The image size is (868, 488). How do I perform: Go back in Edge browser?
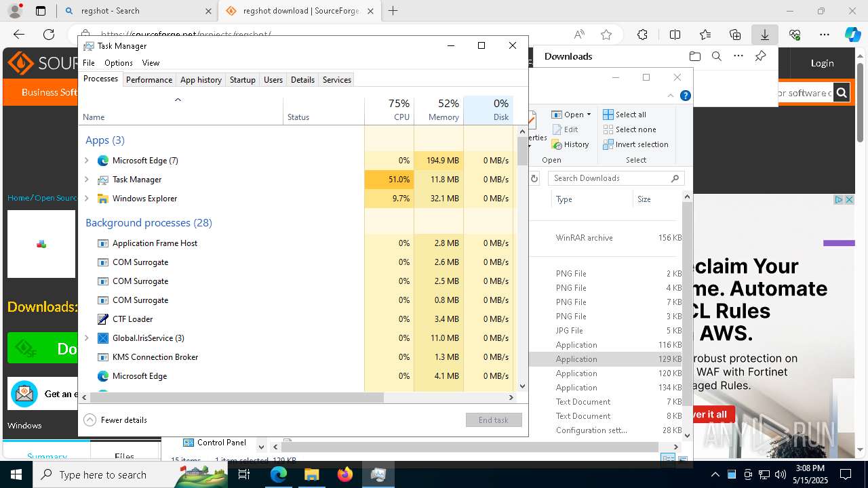coord(19,35)
